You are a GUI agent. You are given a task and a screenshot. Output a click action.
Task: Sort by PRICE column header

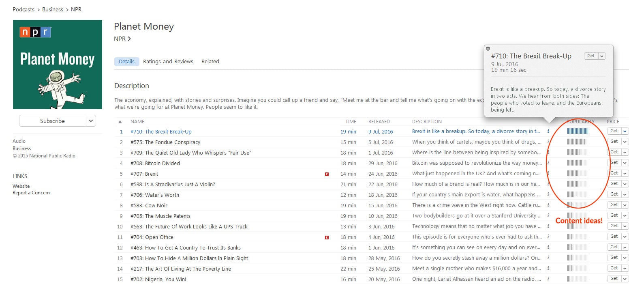click(x=613, y=122)
